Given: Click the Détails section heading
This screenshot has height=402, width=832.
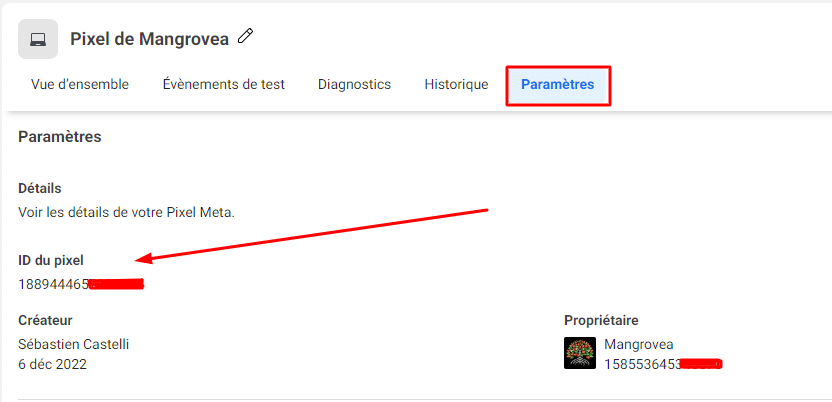Looking at the screenshot, I should pyautogui.click(x=40, y=188).
